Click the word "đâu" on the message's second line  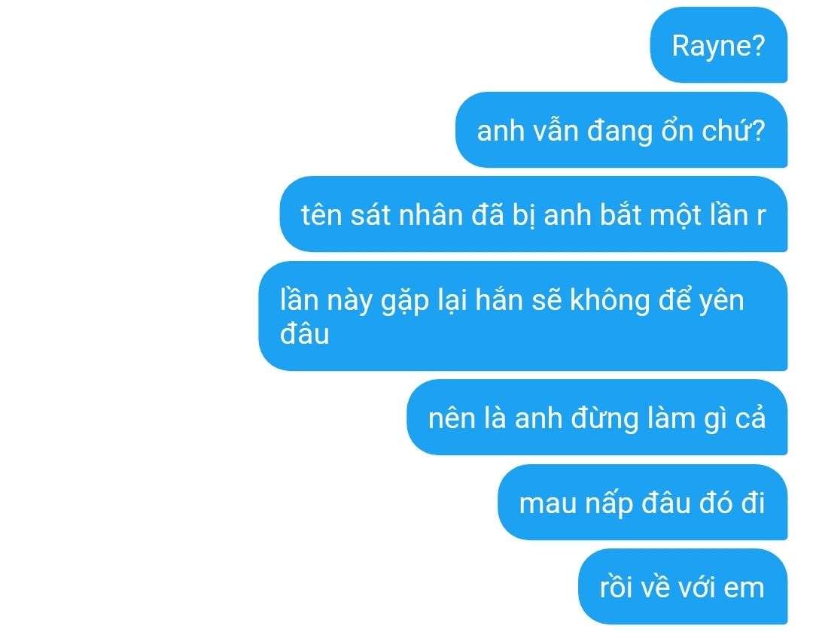coord(304,333)
